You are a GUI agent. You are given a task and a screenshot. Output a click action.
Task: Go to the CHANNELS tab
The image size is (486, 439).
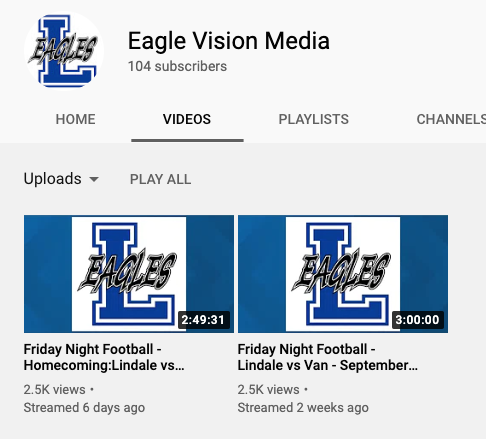point(451,119)
